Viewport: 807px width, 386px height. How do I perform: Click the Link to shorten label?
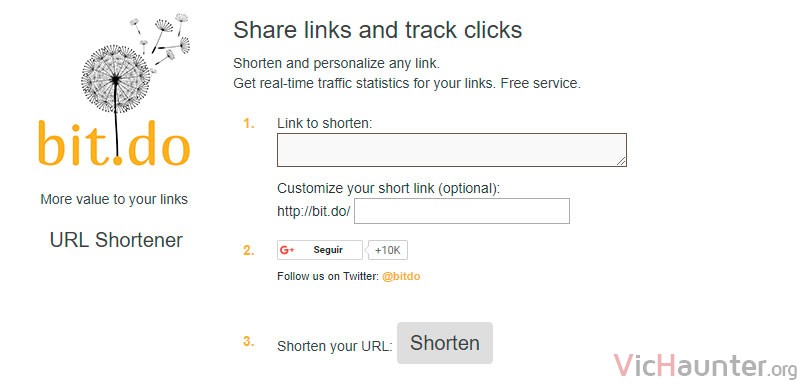point(324,124)
